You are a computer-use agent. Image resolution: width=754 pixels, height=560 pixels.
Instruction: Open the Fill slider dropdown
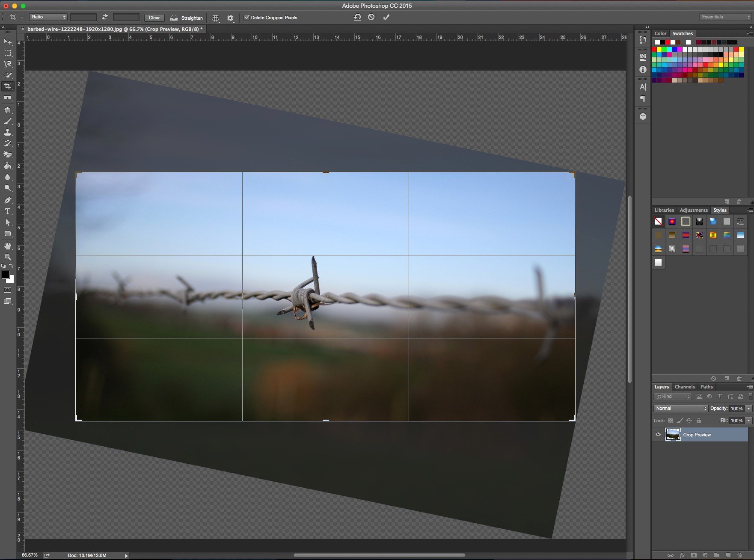click(748, 421)
